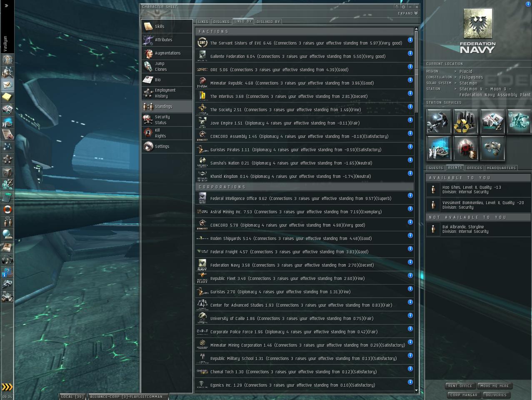Show info for Minmatar Republic standing
This screenshot has height=400, width=532.
point(410,80)
